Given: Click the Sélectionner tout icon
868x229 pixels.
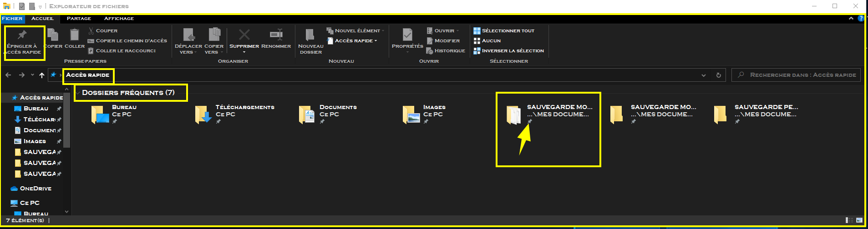Looking at the screenshot, I should coord(477,31).
